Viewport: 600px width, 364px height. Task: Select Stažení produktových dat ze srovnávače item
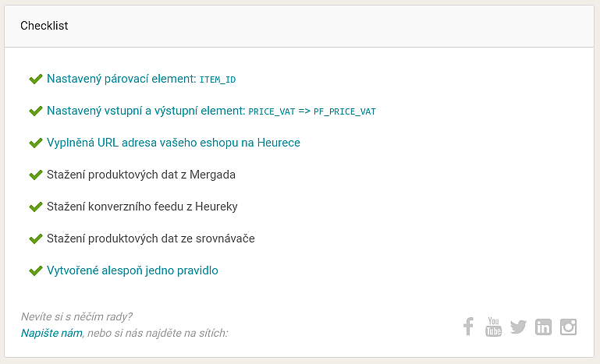(151, 239)
